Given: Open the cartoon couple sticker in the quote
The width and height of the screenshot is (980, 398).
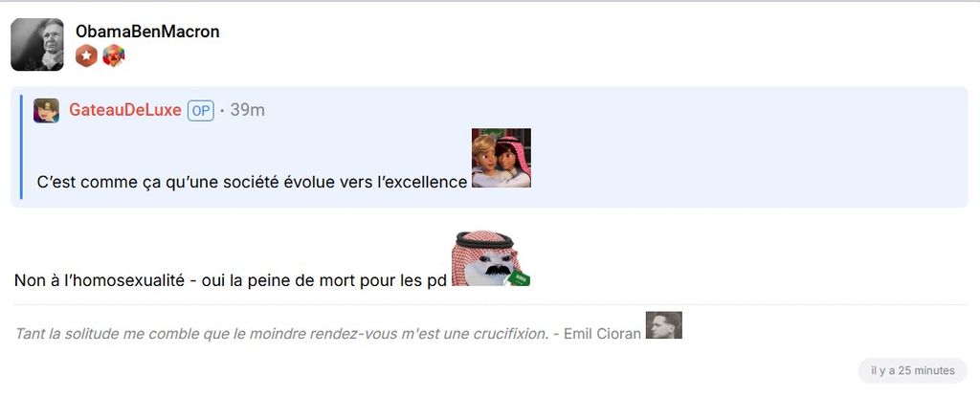Looking at the screenshot, I should click(501, 158).
